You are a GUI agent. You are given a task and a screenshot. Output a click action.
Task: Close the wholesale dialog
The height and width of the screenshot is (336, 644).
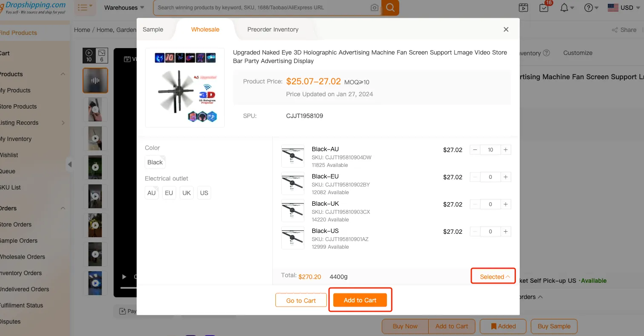pos(506,29)
